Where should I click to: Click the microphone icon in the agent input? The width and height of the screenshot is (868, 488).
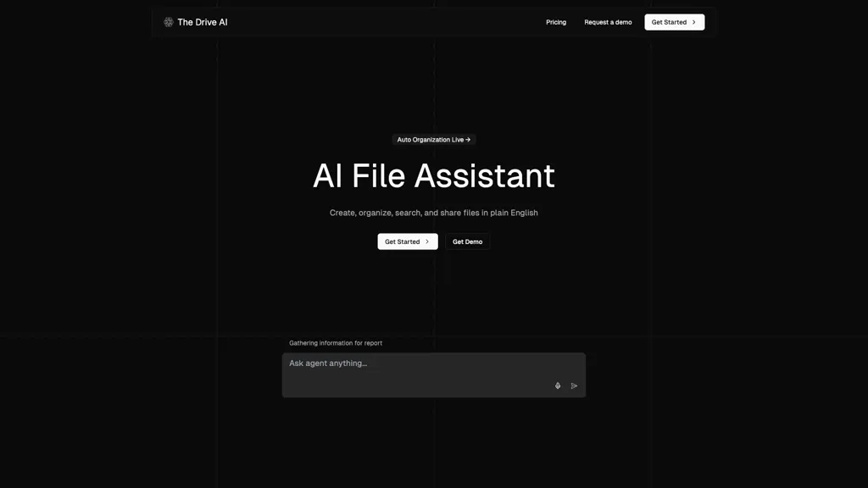click(558, 385)
